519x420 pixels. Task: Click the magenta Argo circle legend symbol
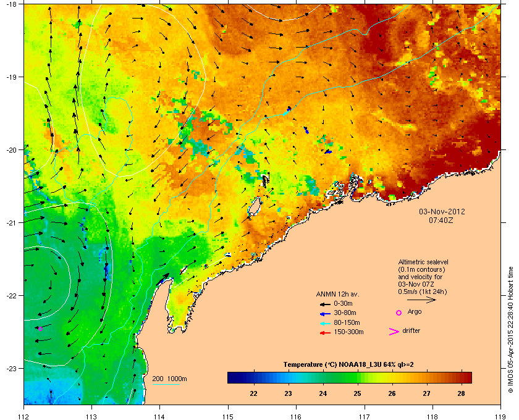click(x=399, y=313)
